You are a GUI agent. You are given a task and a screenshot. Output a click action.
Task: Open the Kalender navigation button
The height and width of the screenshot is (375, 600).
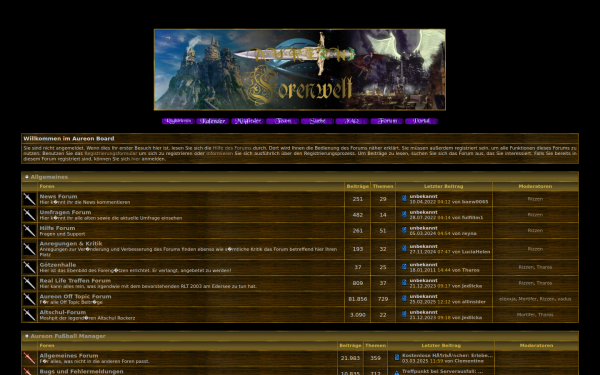coord(213,121)
